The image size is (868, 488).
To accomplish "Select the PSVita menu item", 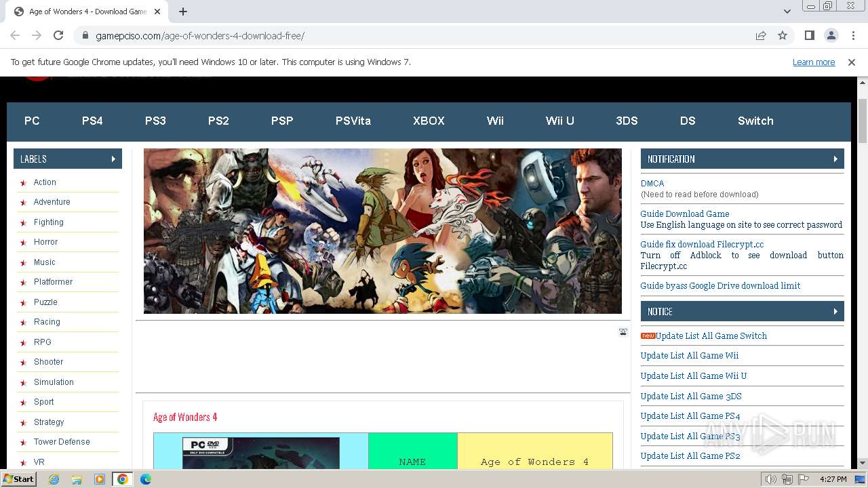I will [x=353, y=121].
